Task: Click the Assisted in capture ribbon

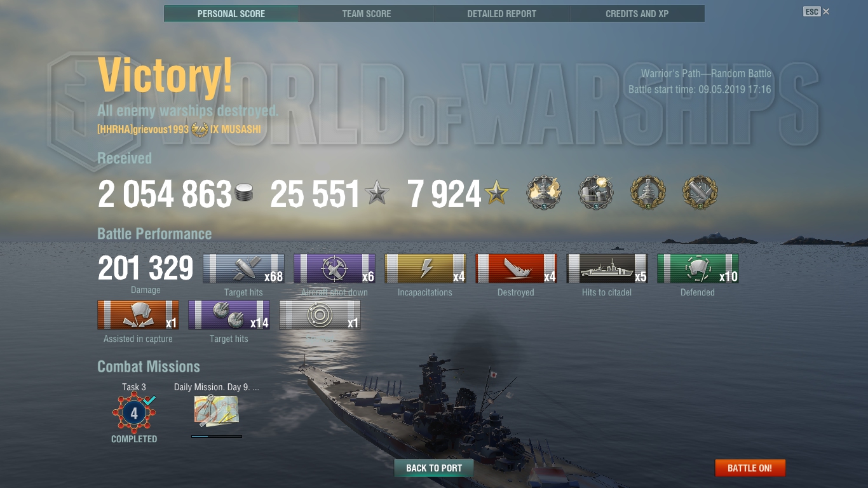Action: click(x=138, y=315)
